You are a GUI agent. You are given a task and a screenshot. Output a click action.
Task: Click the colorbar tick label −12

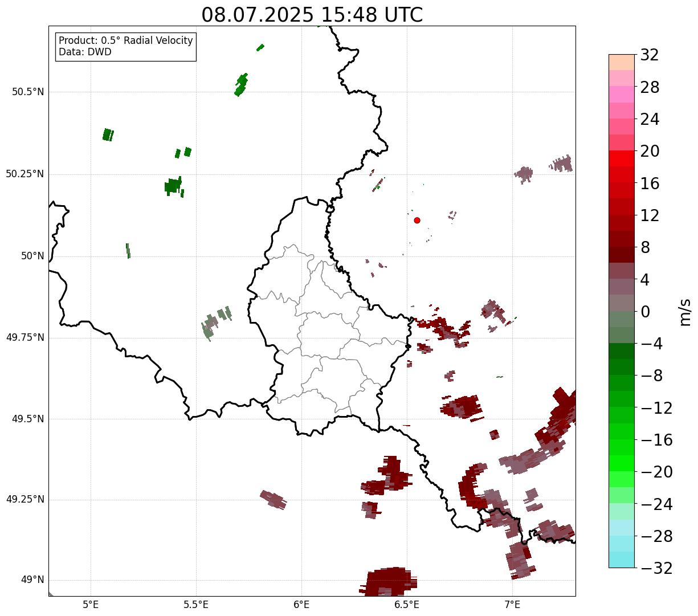coord(656,408)
